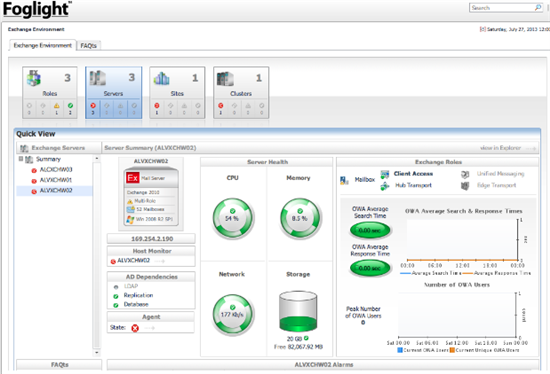Screen dimensions: 550x374
Task: Click the Client Access role label
Action: tap(413, 174)
